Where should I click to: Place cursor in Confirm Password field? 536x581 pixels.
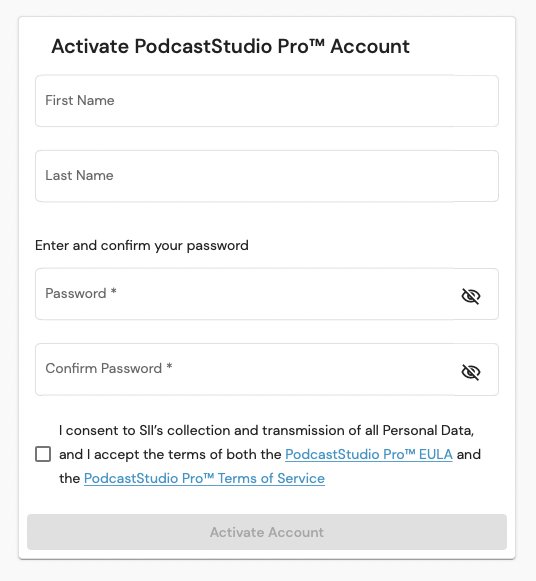(267, 369)
